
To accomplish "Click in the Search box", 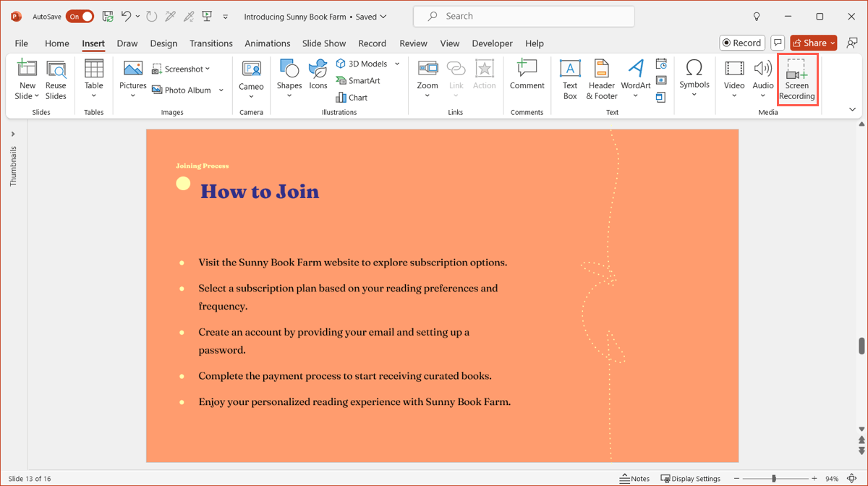I will point(524,16).
